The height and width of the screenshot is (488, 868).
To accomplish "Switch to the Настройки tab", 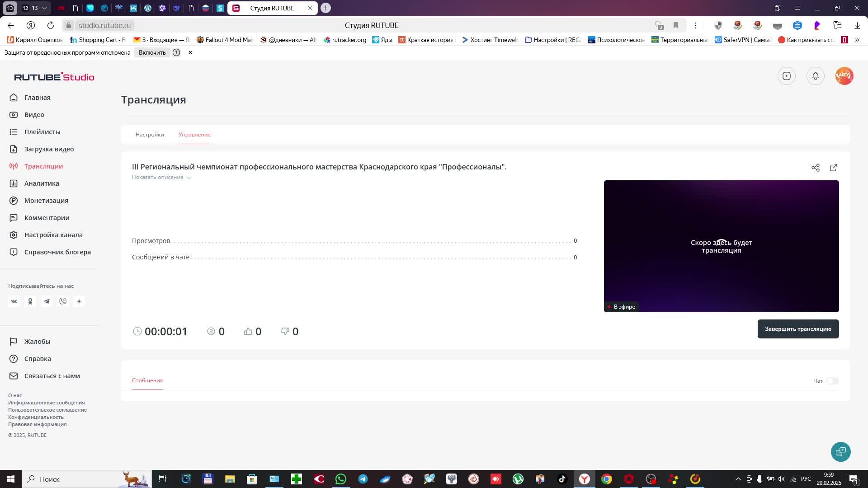I will [x=150, y=135].
